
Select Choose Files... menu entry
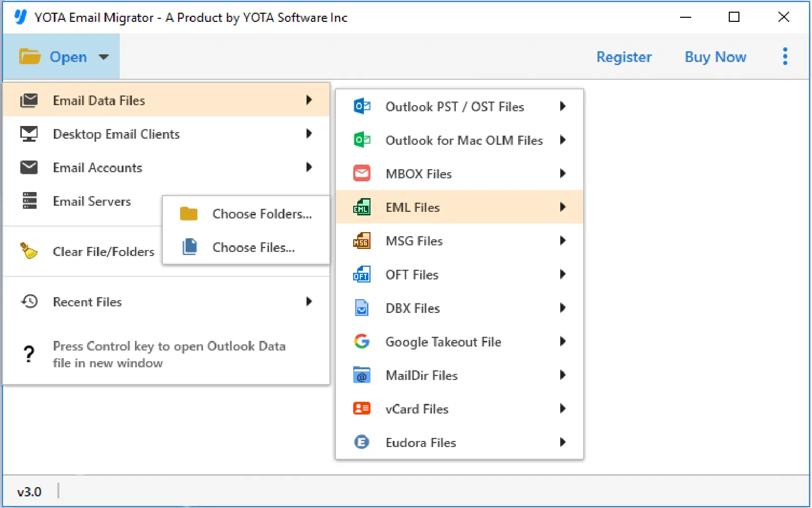click(x=246, y=247)
